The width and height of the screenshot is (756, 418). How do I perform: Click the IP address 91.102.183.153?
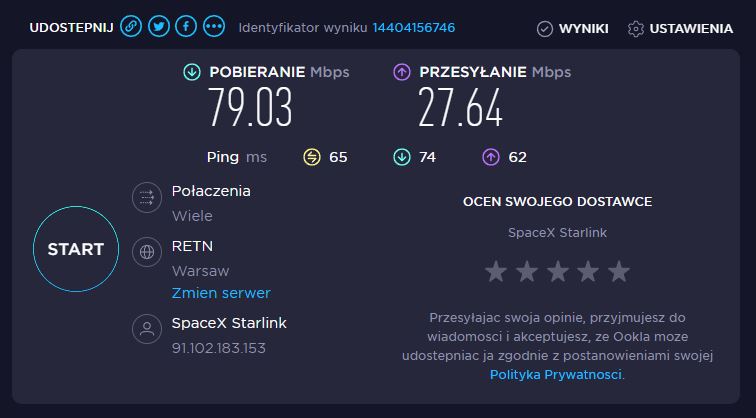tap(219, 348)
